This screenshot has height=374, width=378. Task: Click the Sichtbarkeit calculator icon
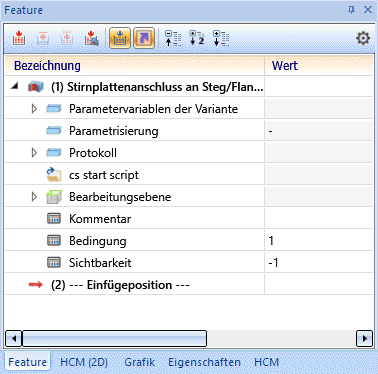click(54, 263)
